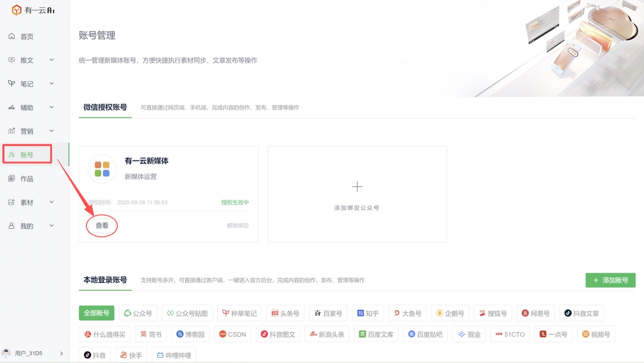Filter accounts by 知乎
Image resolution: width=644 pixels, height=363 pixels.
[368, 313]
